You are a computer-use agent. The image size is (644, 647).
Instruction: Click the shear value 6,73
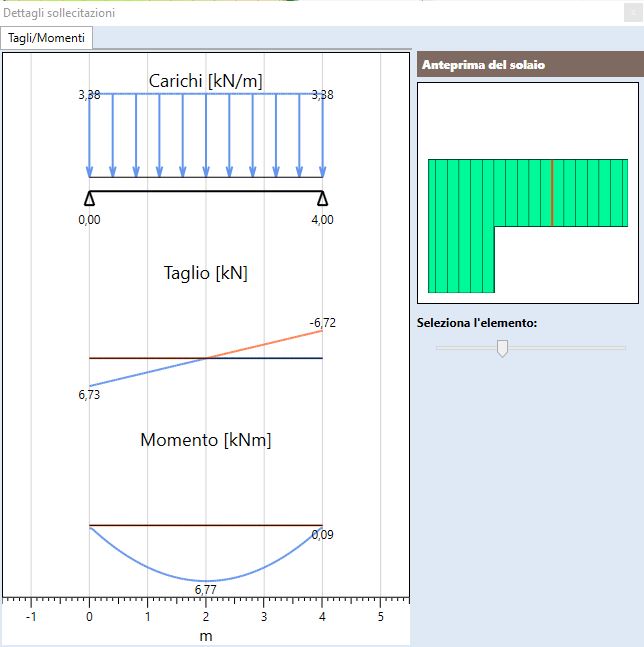(89, 395)
